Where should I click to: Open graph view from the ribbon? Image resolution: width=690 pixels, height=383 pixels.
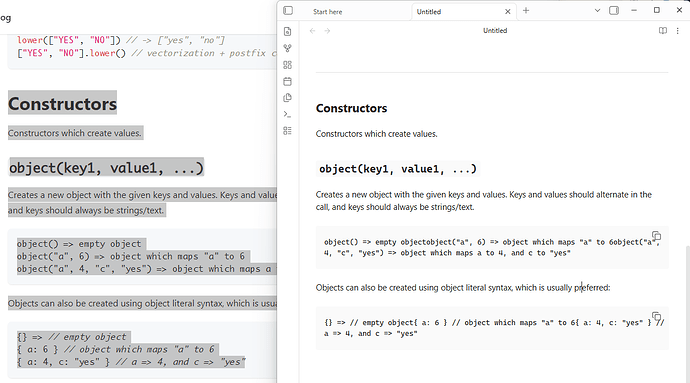coord(287,48)
